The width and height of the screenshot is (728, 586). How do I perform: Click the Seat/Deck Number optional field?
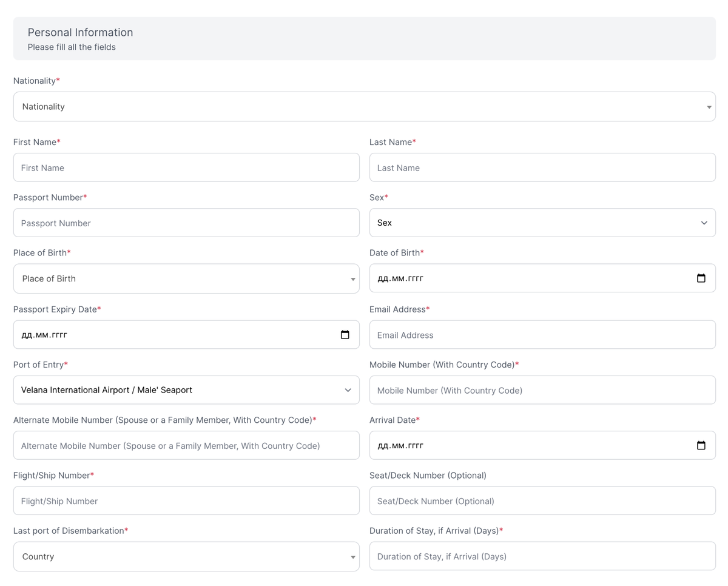click(x=542, y=500)
